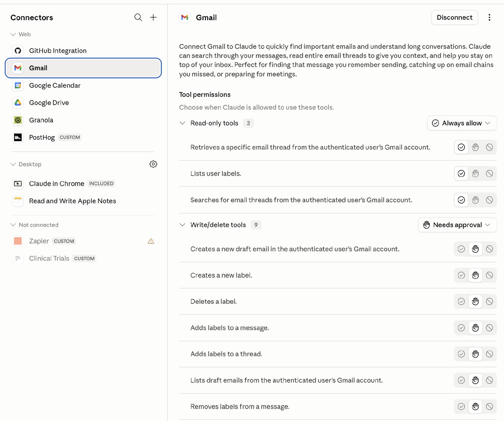The width and height of the screenshot is (504, 421).
Task: Set 'Lists user labels' to needs approval
Action: tap(475, 174)
